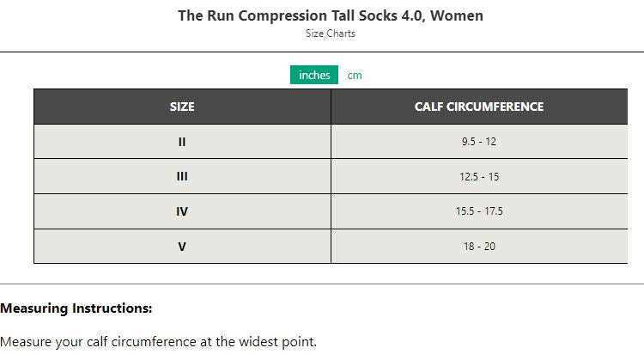
Task: Select size V row cell
Action: pyautogui.click(x=182, y=246)
